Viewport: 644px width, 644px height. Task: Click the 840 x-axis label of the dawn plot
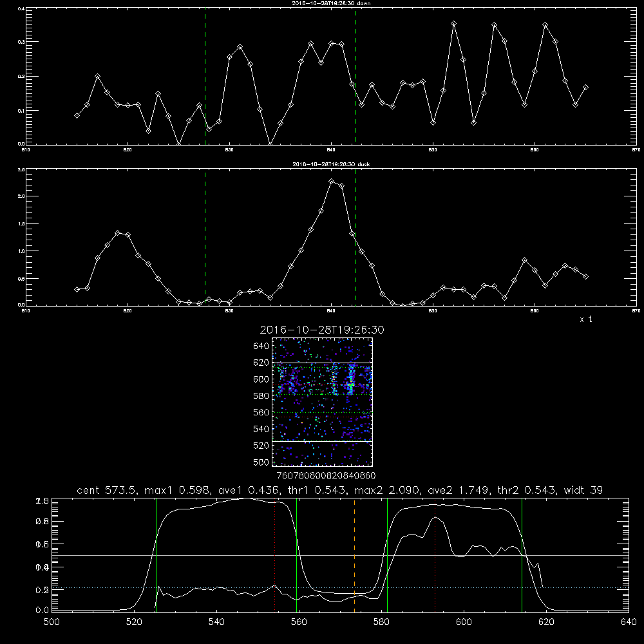point(331,150)
